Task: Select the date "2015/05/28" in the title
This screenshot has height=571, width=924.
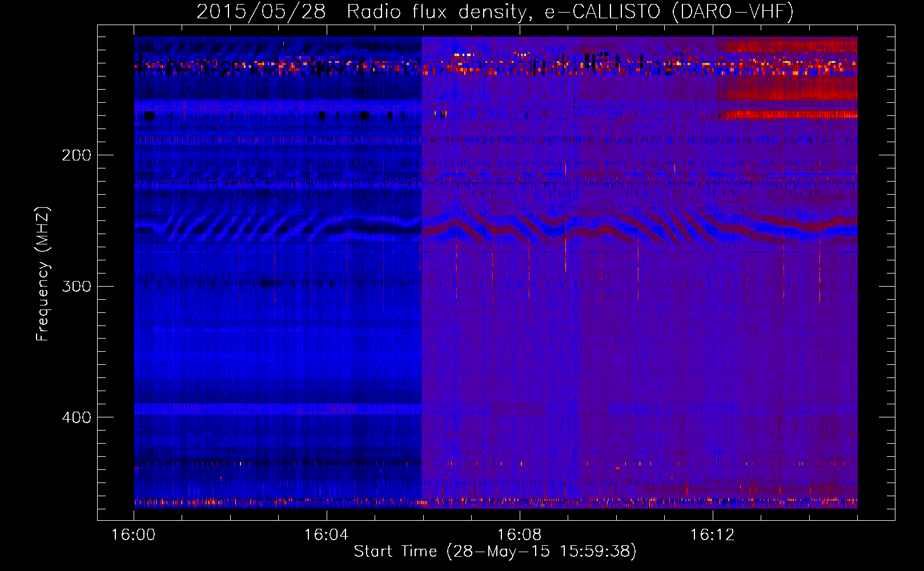Action: click(x=261, y=12)
